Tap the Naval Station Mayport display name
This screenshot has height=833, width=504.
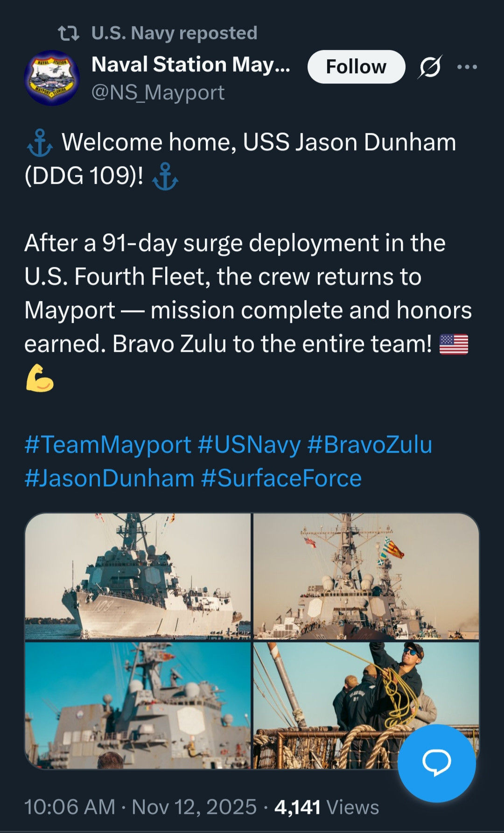point(191,64)
